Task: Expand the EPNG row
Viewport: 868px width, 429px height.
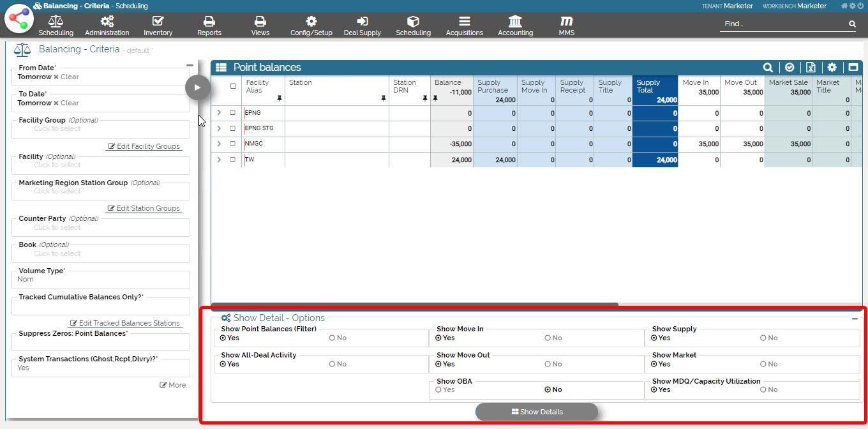Action: click(x=219, y=113)
